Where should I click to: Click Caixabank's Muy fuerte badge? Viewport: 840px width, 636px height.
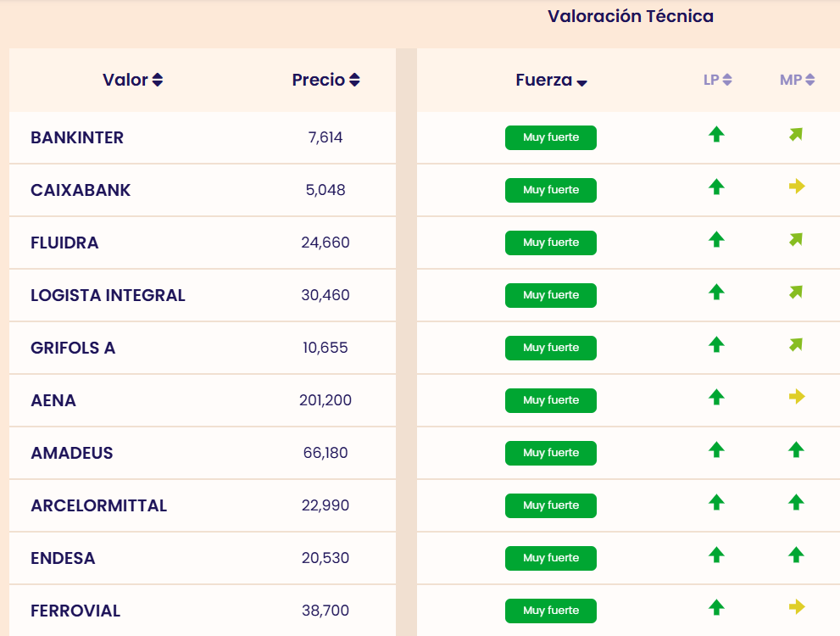tap(551, 190)
